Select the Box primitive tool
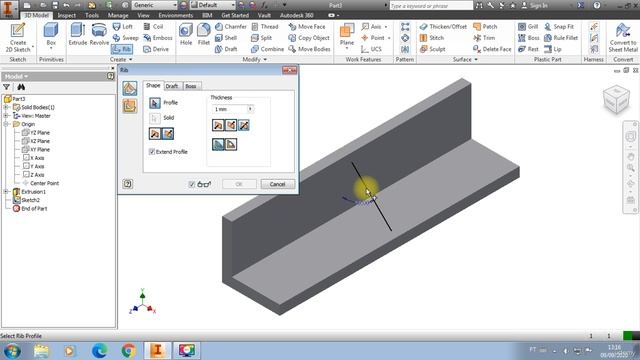640x360 pixels. [x=51, y=35]
